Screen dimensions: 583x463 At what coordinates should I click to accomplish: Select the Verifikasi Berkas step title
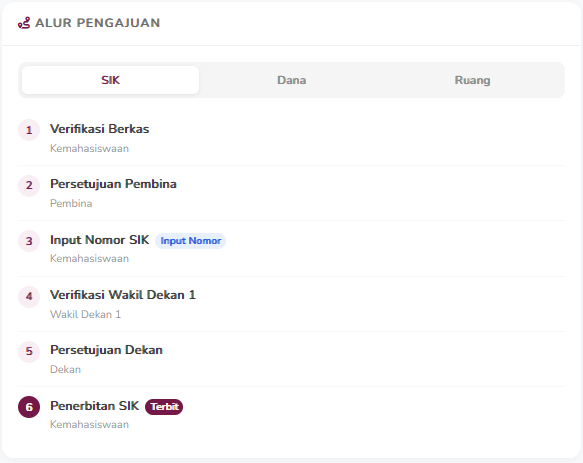100,129
